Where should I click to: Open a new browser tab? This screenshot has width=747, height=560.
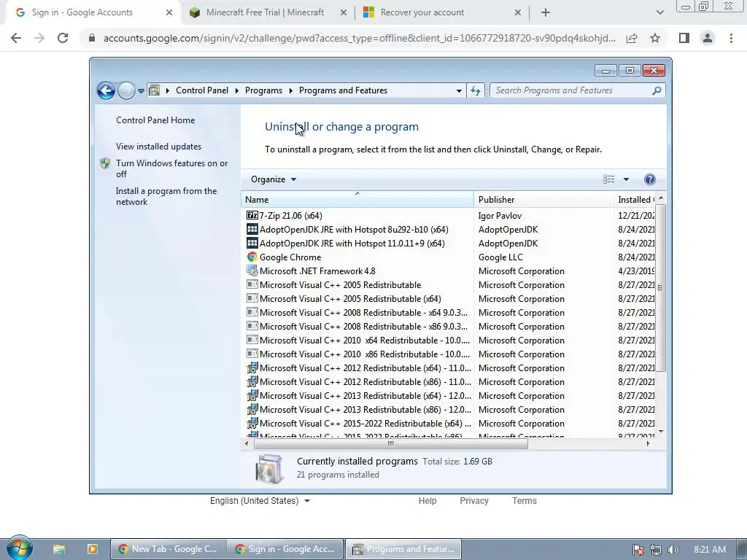[x=546, y=12]
